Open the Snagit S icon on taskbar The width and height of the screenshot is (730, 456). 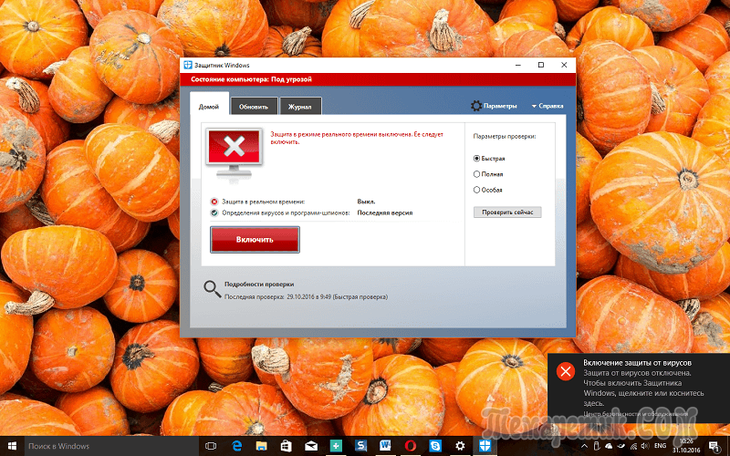pos(361,446)
